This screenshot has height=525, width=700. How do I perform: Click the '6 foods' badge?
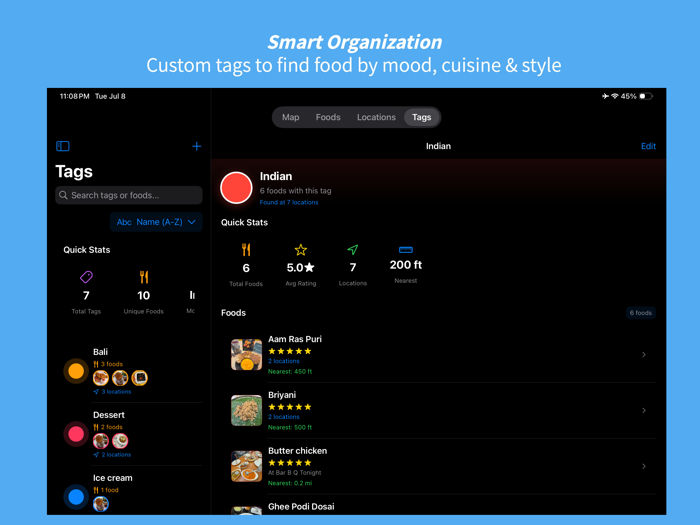coord(641,312)
